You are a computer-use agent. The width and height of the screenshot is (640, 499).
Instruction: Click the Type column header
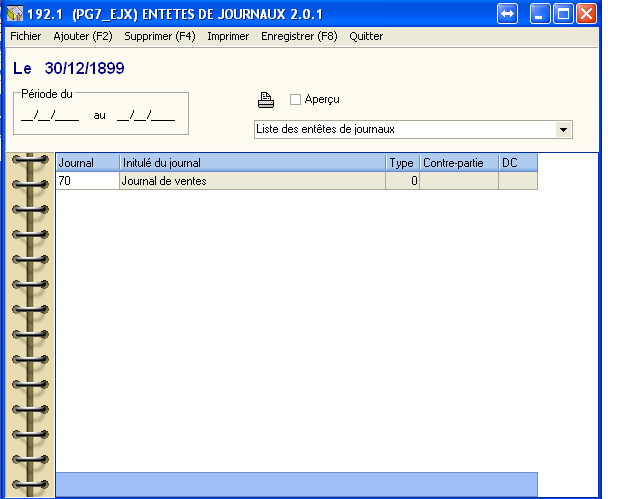point(402,163)
